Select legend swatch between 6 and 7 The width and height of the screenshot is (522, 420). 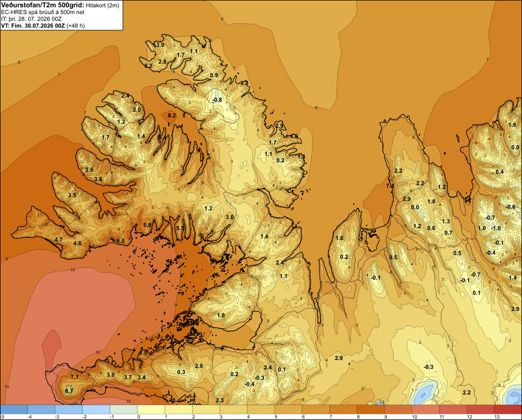pos(316,410)
